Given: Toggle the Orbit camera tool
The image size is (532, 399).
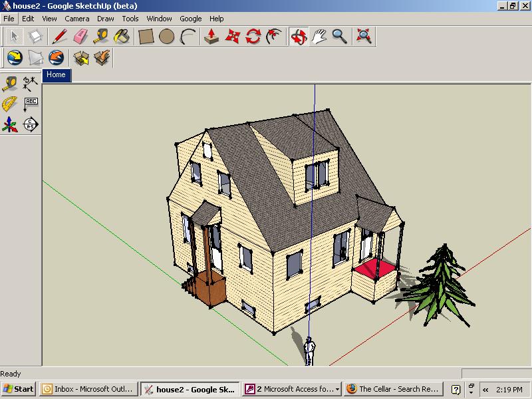Looking at the screenshot, I should pyautogui.click(x=299, y=37).
